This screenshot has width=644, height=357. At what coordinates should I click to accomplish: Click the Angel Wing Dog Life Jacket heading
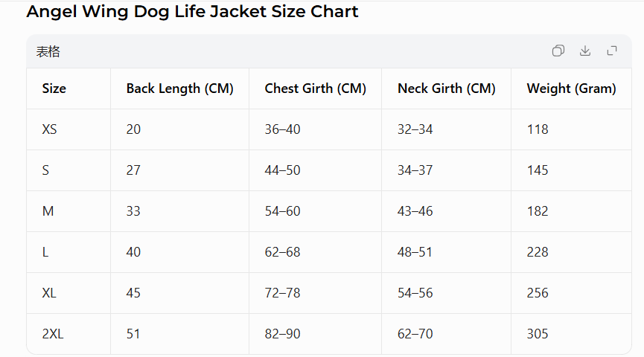tap(192, 11)
